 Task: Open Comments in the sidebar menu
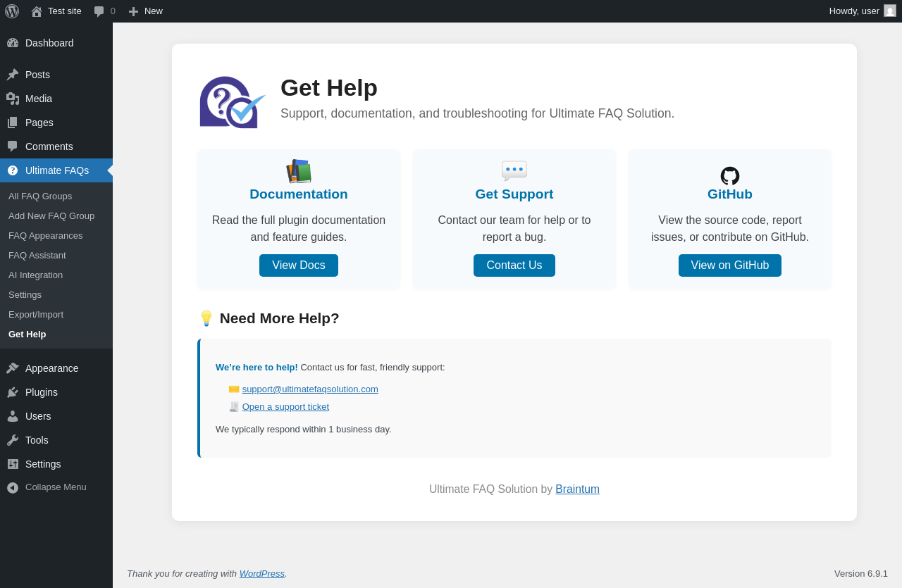tap(56, 146)
